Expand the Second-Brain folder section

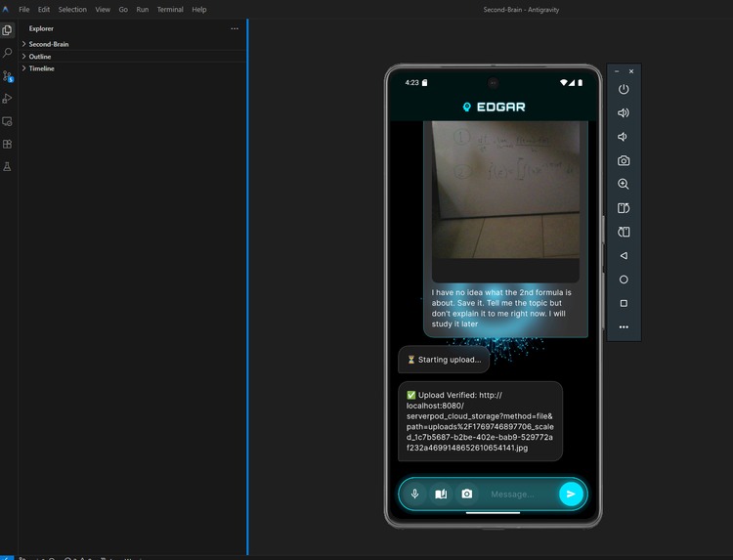132,44
